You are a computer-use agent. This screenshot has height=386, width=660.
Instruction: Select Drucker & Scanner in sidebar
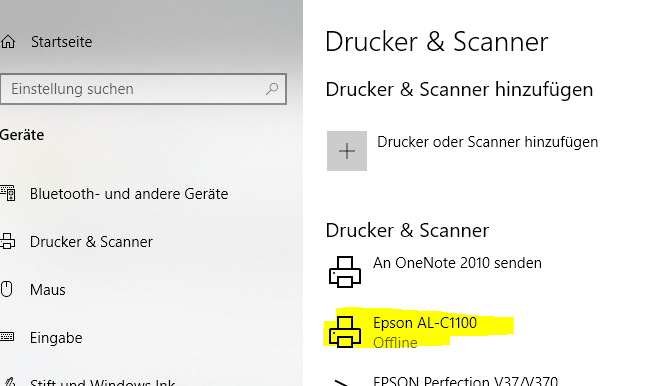click(91, 242)
